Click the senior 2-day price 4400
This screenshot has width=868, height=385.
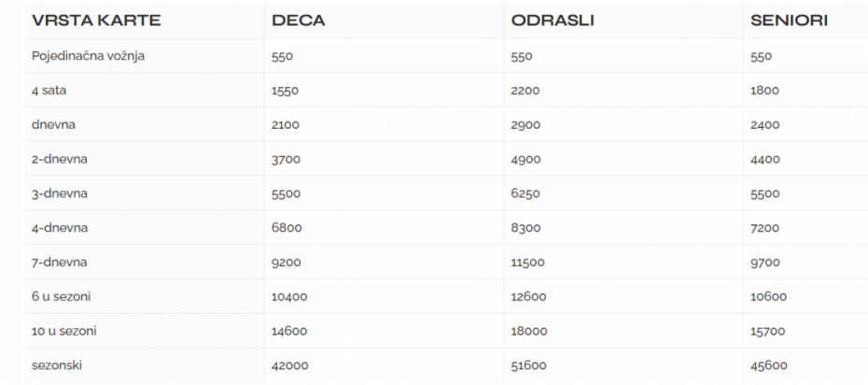[x=765, y=160]
